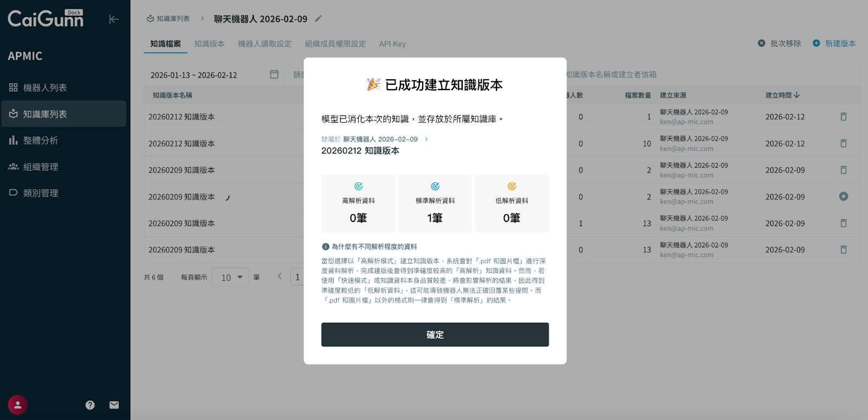
Task: Open the mail envelope icon
Action: pos(114,405)
